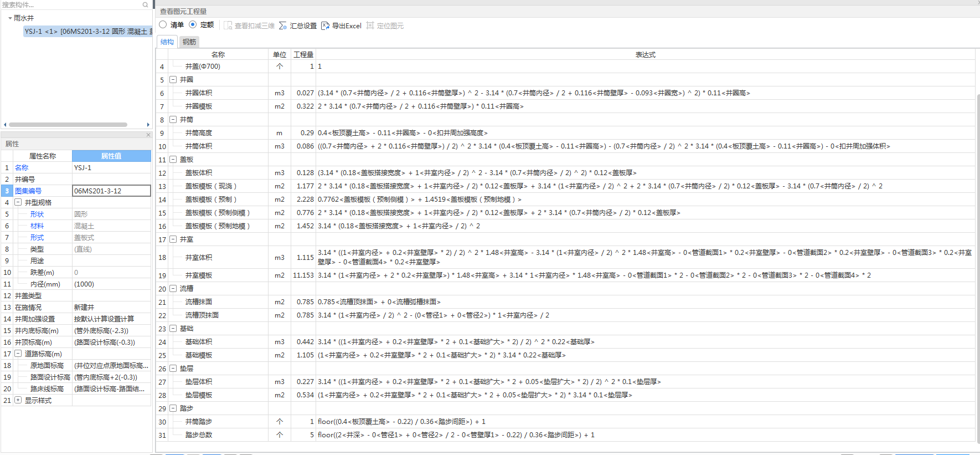Collapse 井型规格 property group
The image size is (980, 455).
point(18,202)
